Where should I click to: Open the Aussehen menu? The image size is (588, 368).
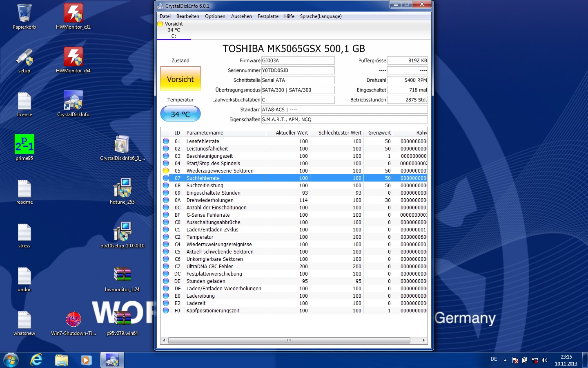(241, 16)
